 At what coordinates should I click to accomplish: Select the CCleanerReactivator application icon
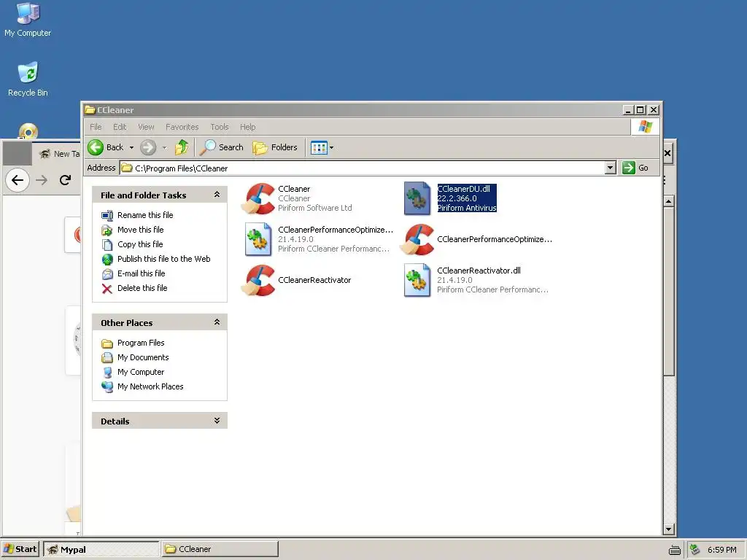pos(258,281)
